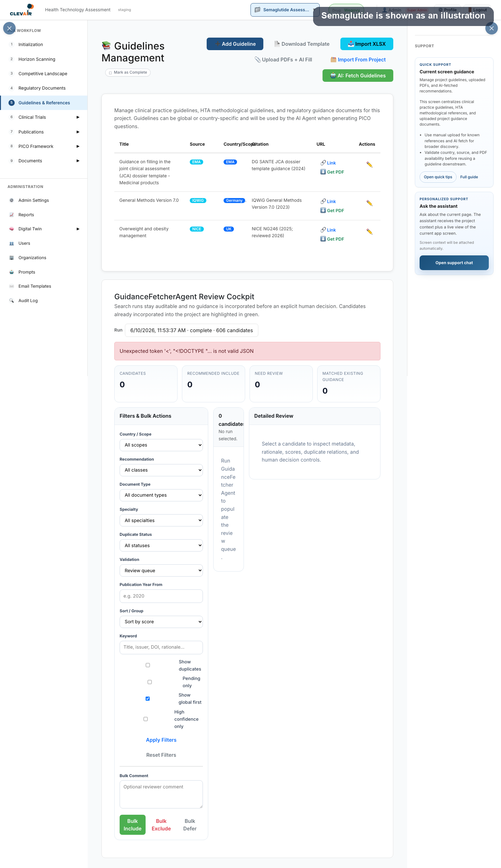The width and height of the screenshot is (501, 868).
Task: Enable Pending only checkbox
Action: 150,682
